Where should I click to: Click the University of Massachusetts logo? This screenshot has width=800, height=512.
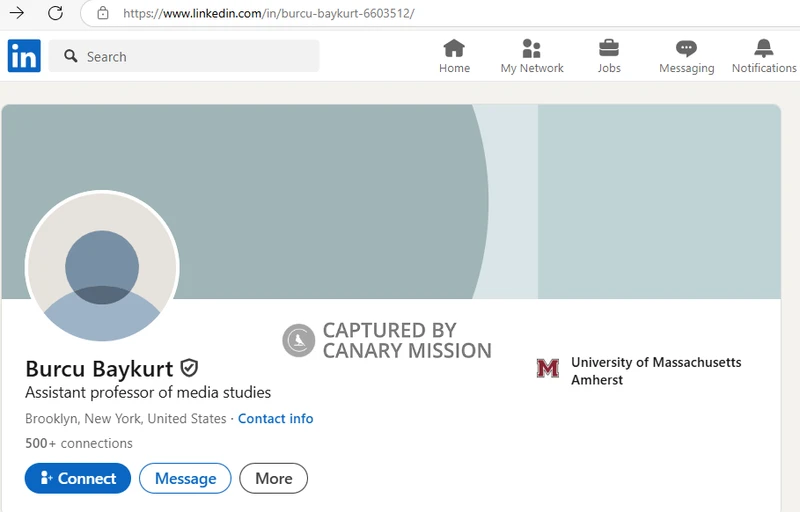pos(548,369)
